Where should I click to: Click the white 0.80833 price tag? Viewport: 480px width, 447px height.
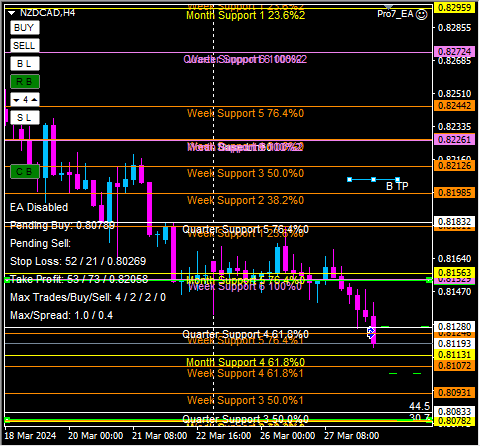[455, 412]
